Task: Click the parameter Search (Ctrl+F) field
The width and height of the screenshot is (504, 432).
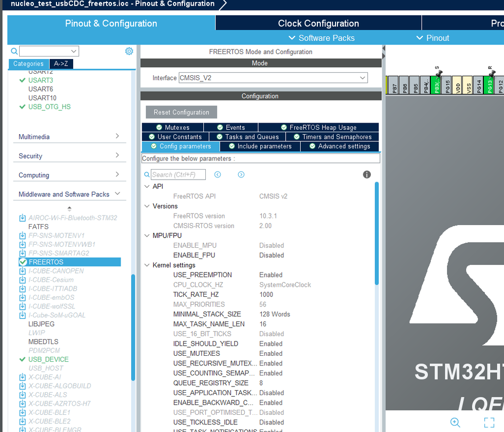Action: 178,175
